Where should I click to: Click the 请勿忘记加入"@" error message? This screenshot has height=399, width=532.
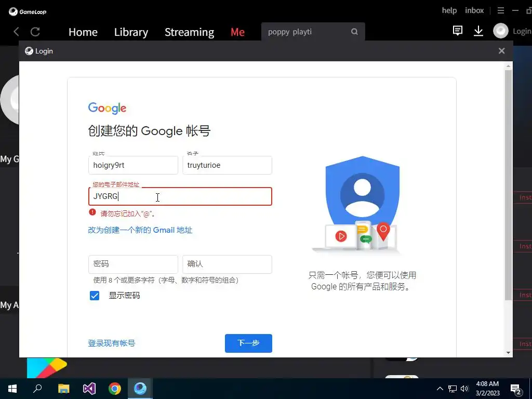tap(128, 214)
